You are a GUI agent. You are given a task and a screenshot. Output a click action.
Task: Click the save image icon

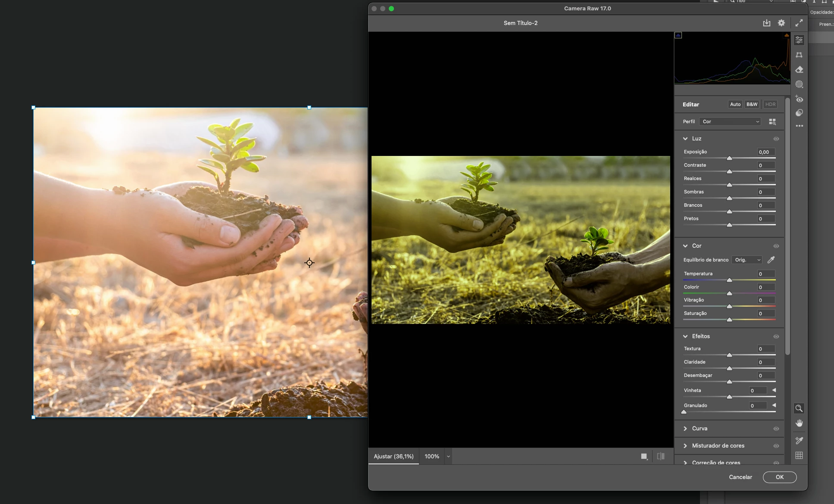(x=766, y=23)
